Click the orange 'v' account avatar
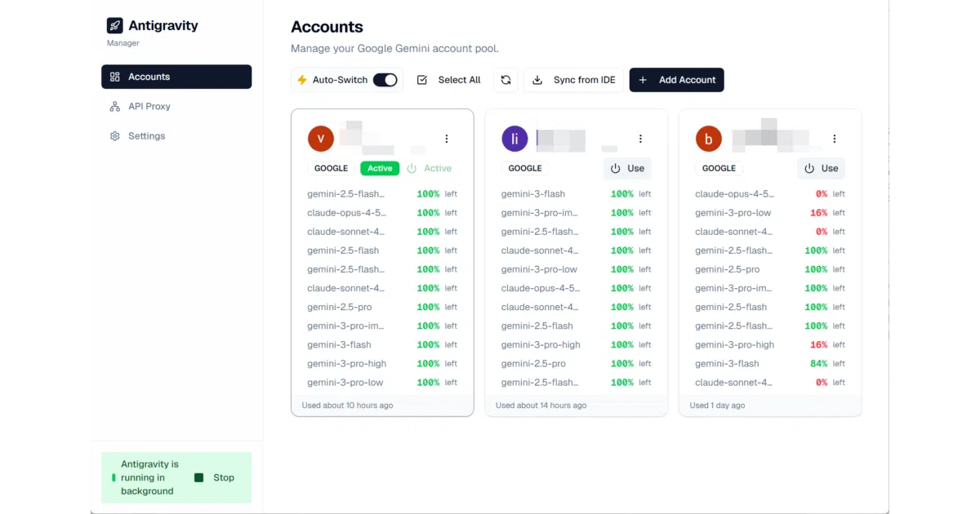This screenshot has width=980, height=514. pyautogui.click(x=321, y=139)
